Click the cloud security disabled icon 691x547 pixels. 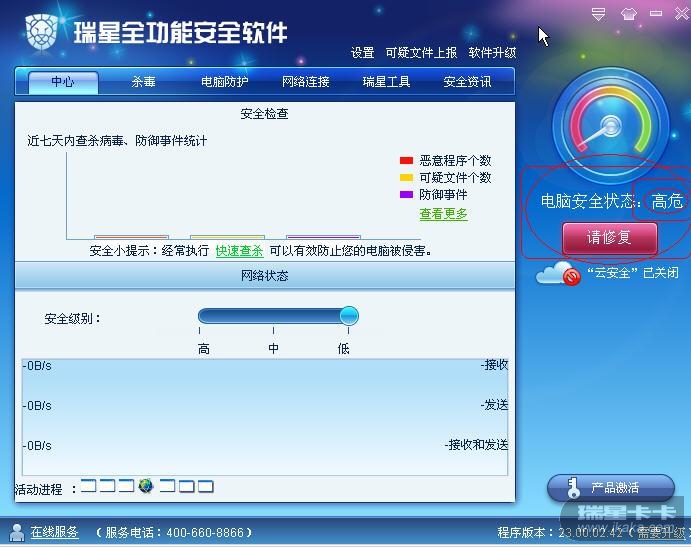pyautogui.click(x=558, y=274)
